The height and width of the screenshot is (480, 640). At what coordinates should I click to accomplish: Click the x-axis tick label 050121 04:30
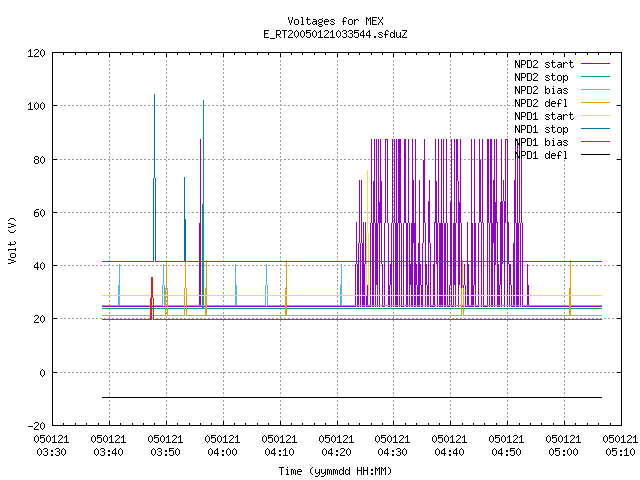coord(393,446)
